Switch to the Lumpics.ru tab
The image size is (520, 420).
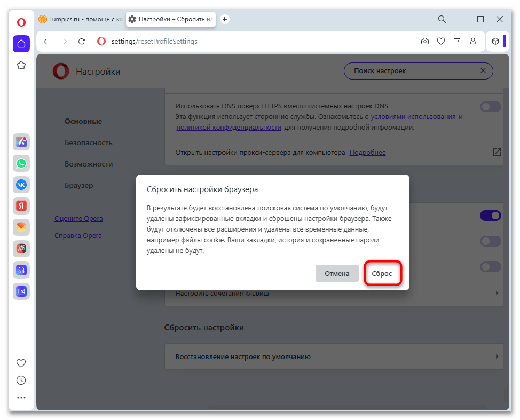pos(80,19)
